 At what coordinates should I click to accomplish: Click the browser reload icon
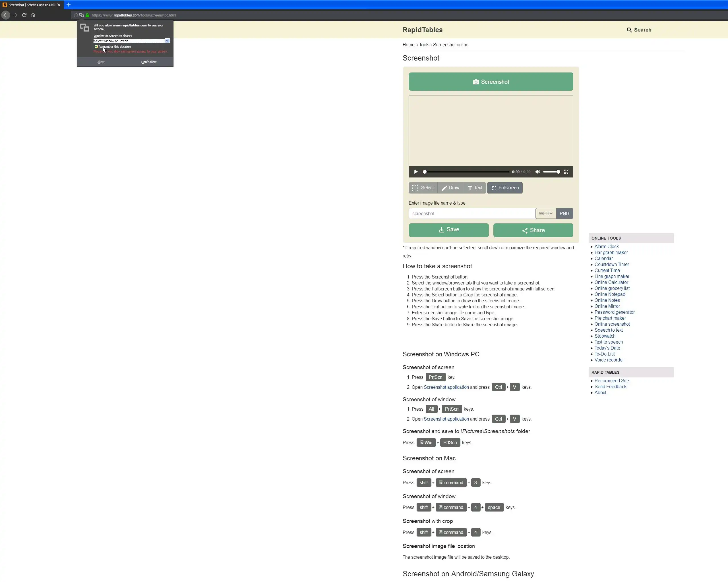coord(24,15)
